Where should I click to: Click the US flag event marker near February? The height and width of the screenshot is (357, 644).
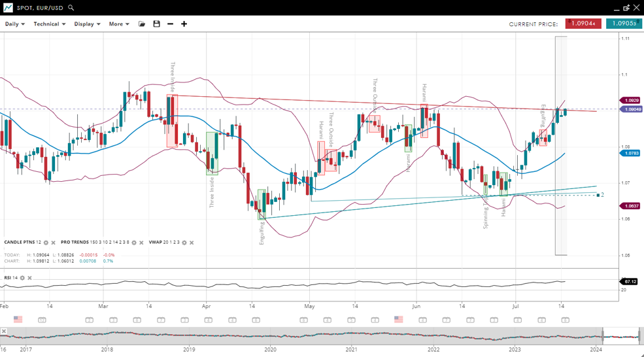pyautogui.click(x=18, y=320)
